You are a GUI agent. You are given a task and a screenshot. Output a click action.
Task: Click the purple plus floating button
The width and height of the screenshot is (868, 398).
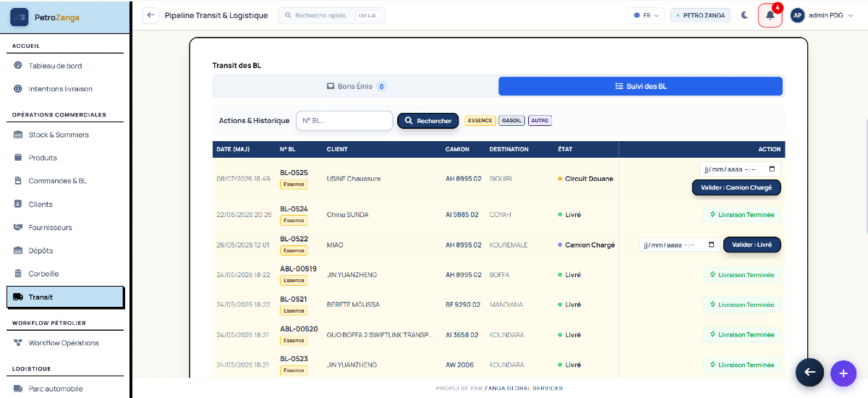(x=843, y=373)
